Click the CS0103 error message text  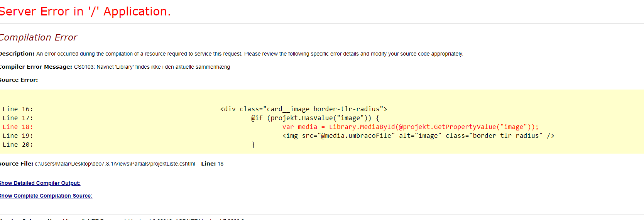pyautogui.click(x=152, y=67)
